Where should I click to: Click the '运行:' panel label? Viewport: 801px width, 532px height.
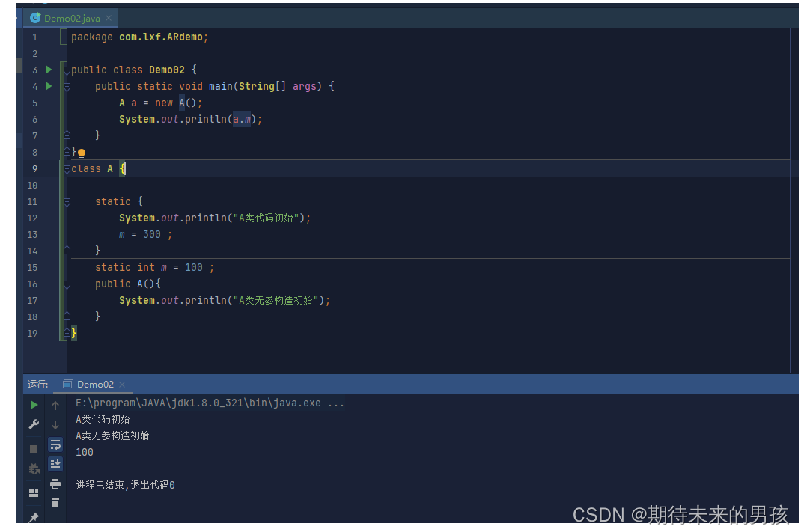click(x=37, y=385)
